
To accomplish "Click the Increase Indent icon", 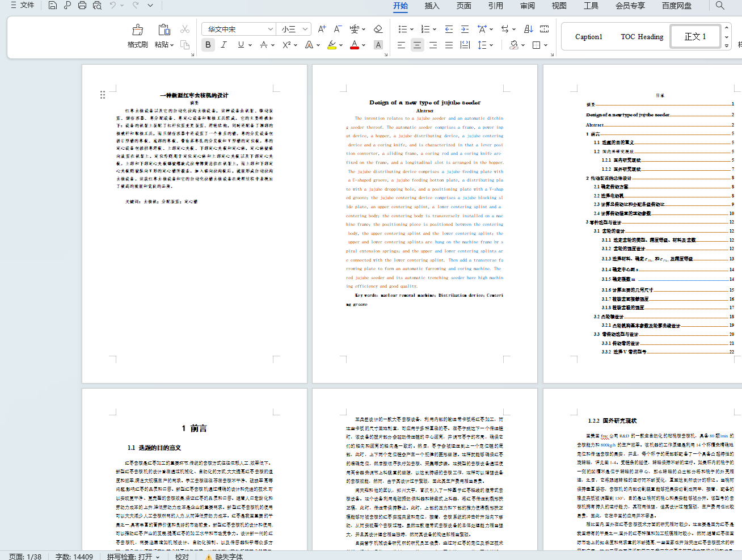I will [465, 29].
